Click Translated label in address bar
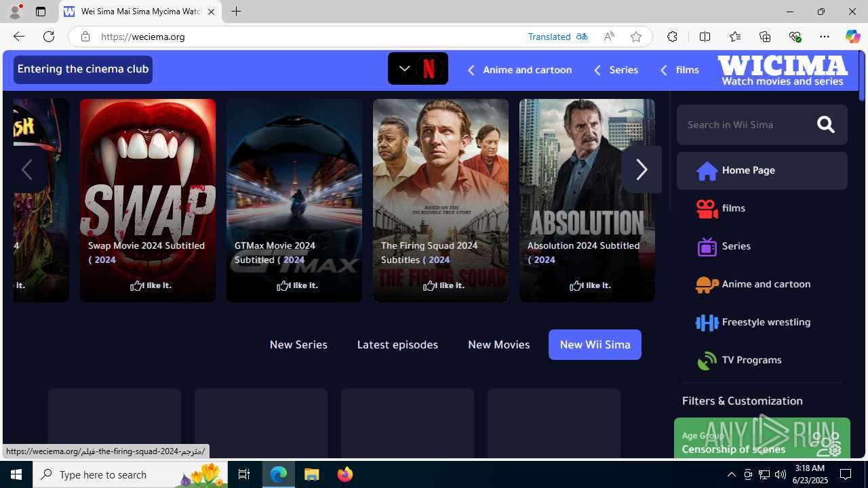 (549, 37)
